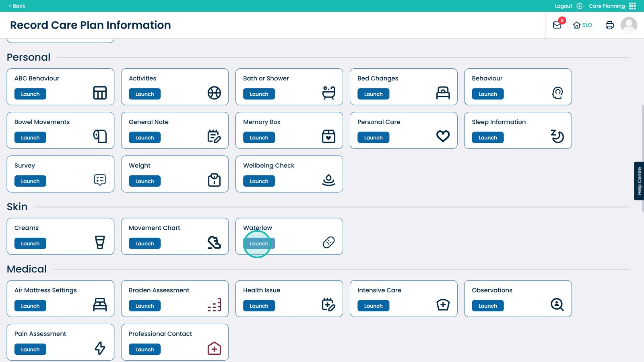The height and width of the screenshot is (362, 644).
Task: Click the printer icon in header
Action: (x=610, y=25)
